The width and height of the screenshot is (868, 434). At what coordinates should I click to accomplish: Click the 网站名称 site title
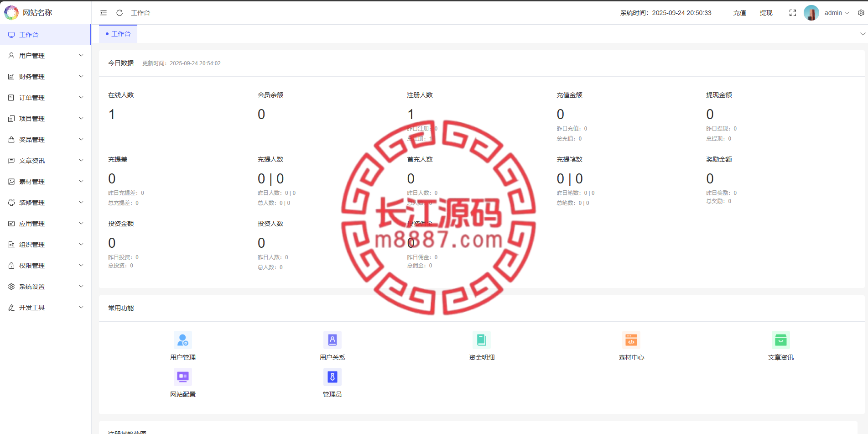click(37, 13)
